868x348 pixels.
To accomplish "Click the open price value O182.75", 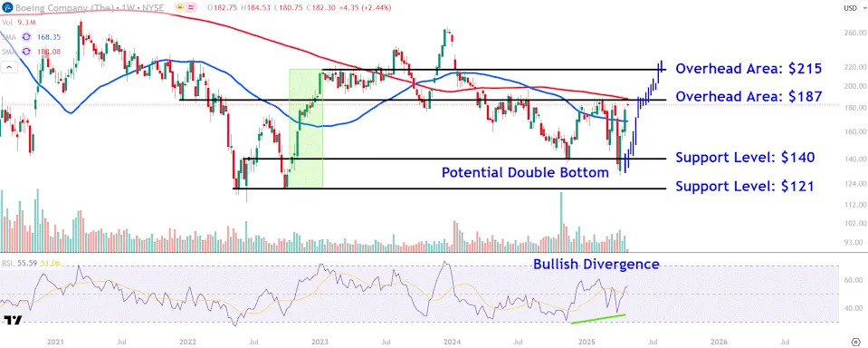I will click(x=222, y=8).
